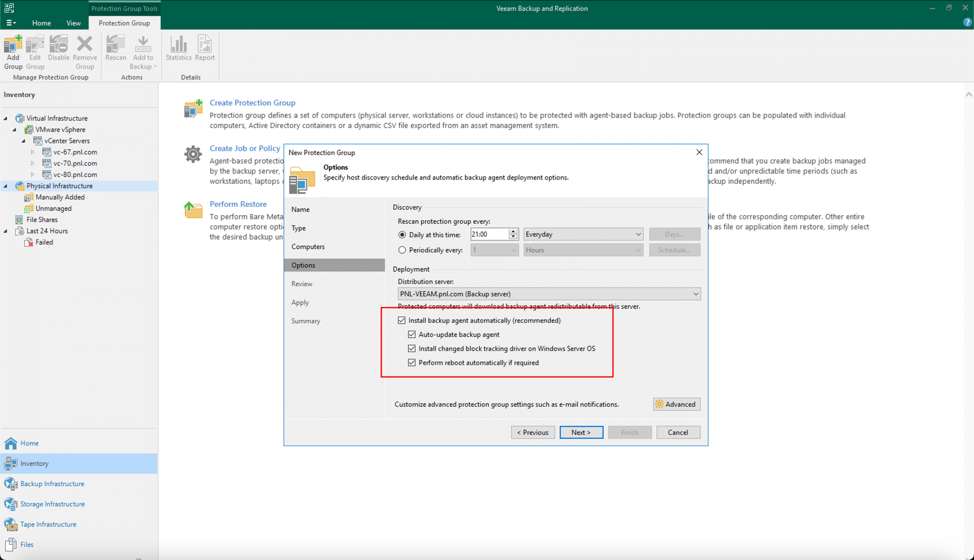Switch to the Home ribbon tab
Viewport: 974px width, 560px height.
tap(41, 23)
